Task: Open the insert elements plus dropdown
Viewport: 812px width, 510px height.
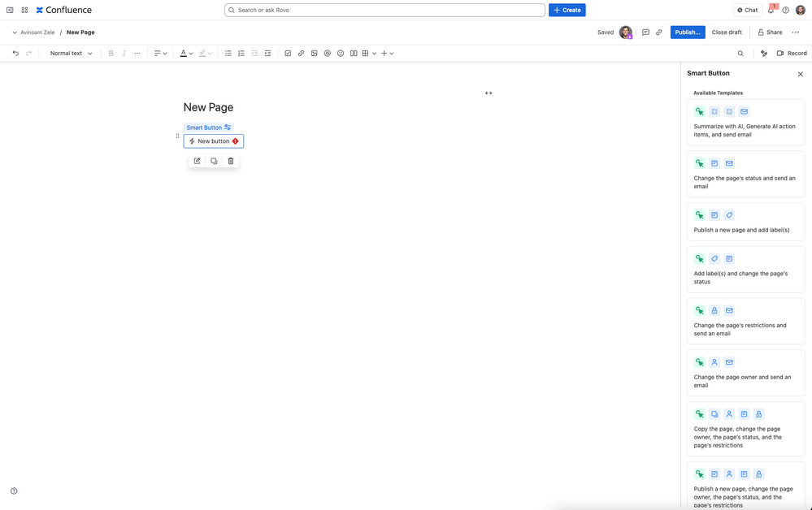Action: coord(388,54)
